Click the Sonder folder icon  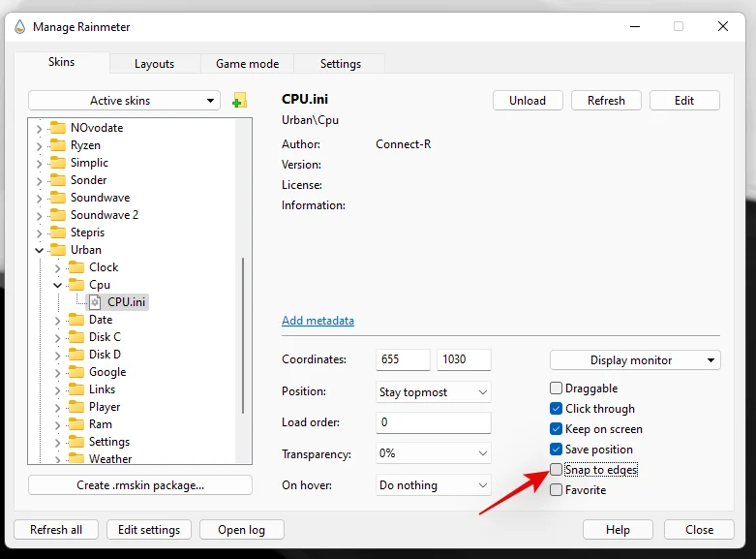point(58,180)
